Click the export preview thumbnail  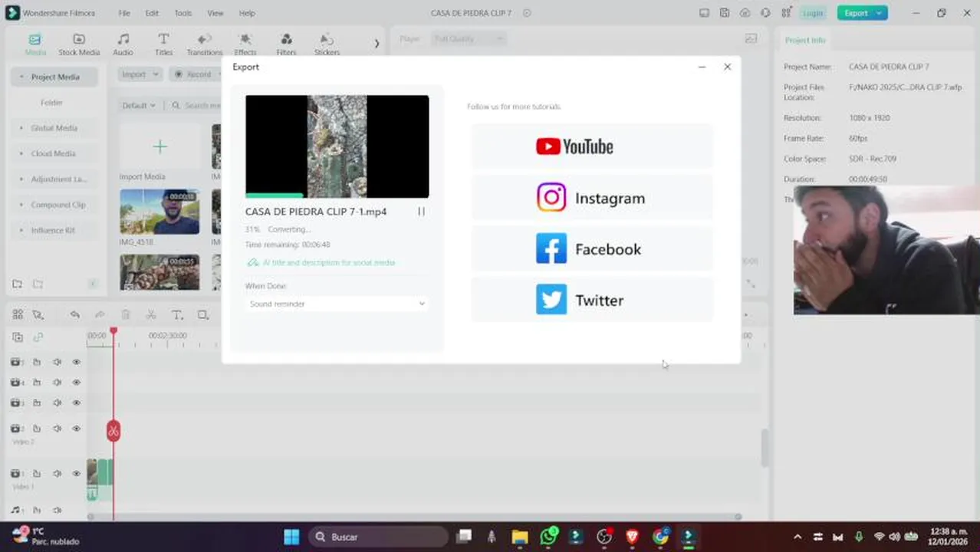pyautogui.click(x=337, y=145)
